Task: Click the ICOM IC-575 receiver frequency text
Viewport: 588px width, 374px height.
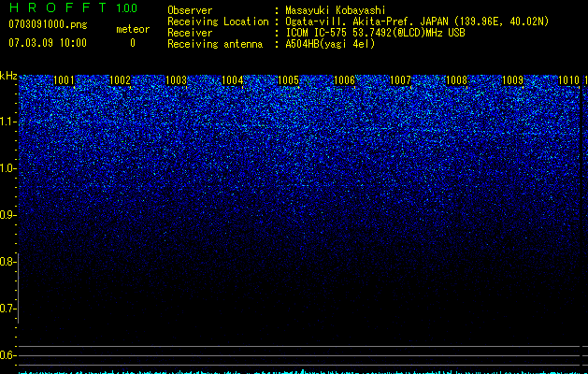Action: [375, 33]
